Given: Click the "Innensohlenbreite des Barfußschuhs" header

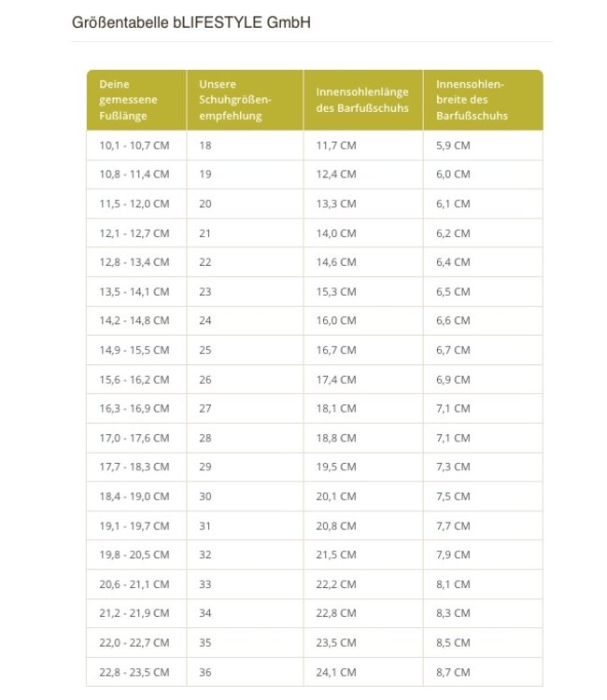Looking at the screenshot, I should pyautogui.click(x=472, y=100).
